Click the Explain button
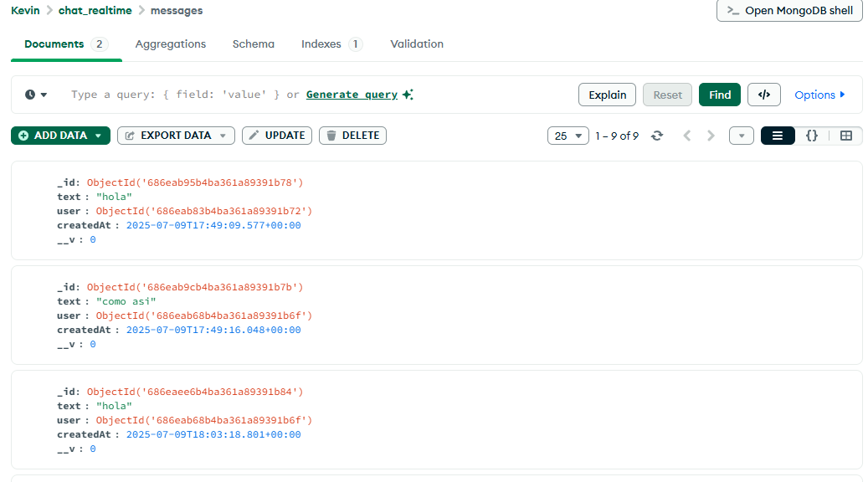 pyautogui.click(x=608, y=95)
